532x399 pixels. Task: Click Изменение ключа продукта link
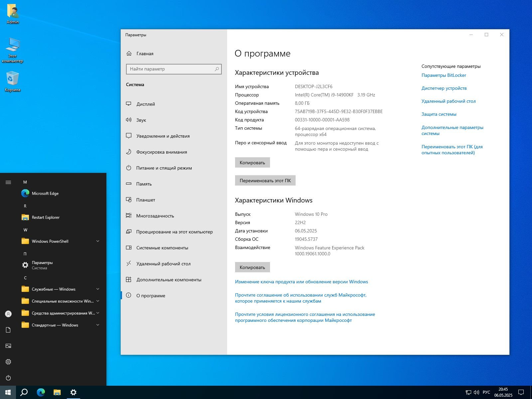302,282
